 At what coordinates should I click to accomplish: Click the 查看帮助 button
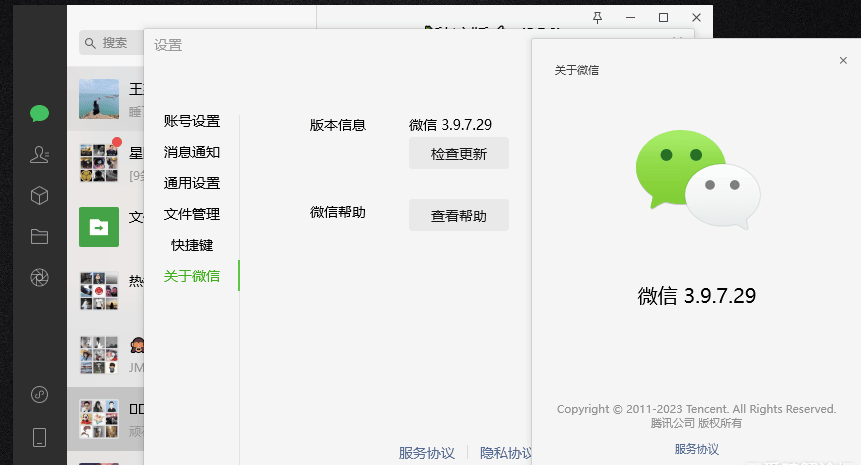(x=459, y=215)
